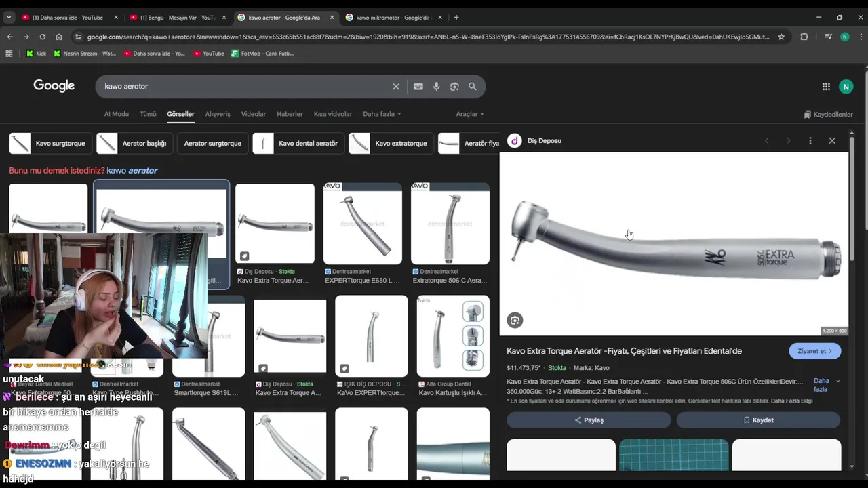Open the Google apps grid

(826, 86)
